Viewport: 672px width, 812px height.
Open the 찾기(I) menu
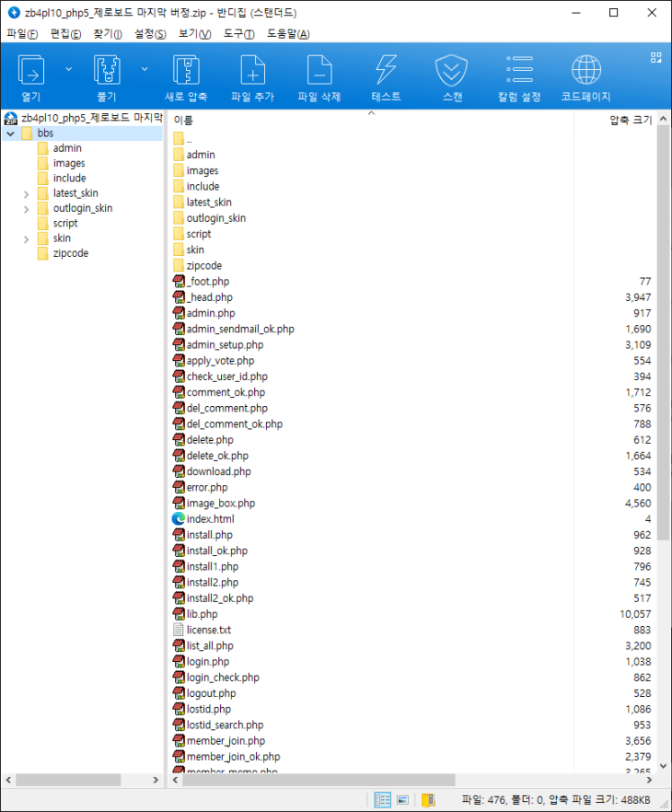point(108,34)
